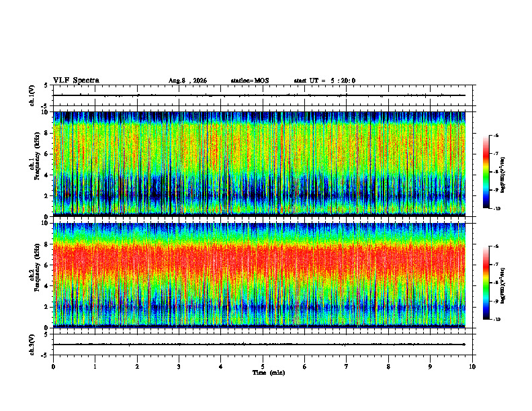Screen dimensions: 532x411
Task: Click time axis tick label "4"
Action: click(221, 367)
